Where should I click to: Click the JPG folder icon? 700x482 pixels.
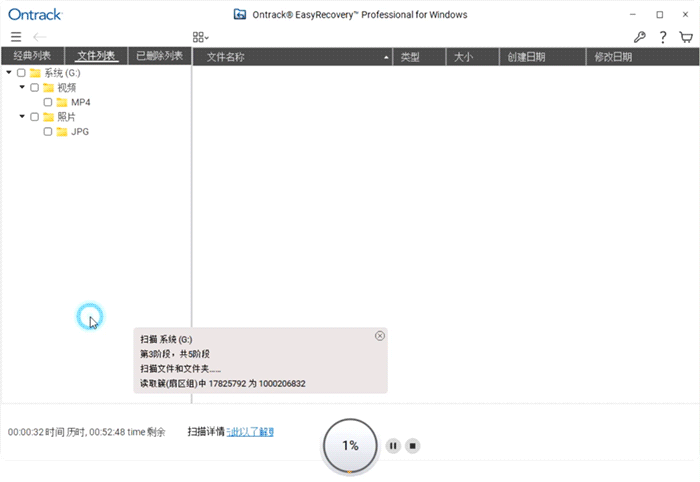[62, 132]
